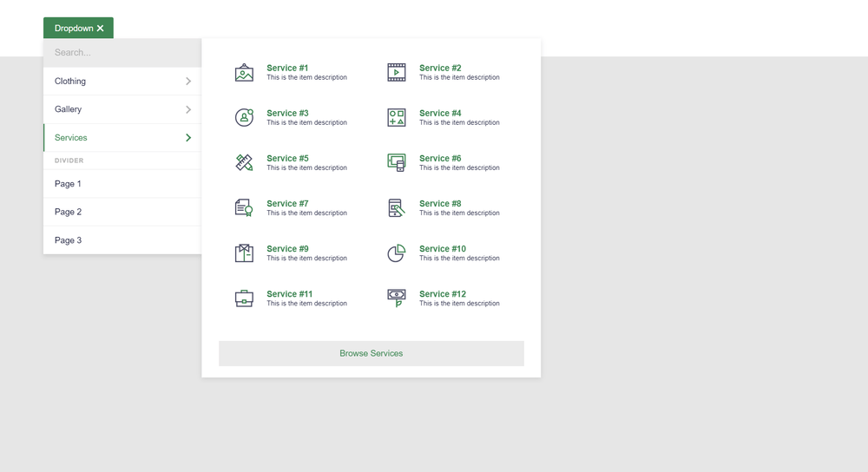Open the Service #8 title link
The height and width of the screenshot is (472, 868).
[440, 204]
